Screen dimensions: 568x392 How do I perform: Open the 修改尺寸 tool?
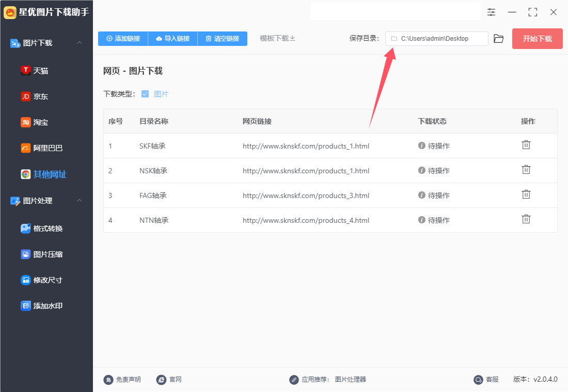pos(42,280)
